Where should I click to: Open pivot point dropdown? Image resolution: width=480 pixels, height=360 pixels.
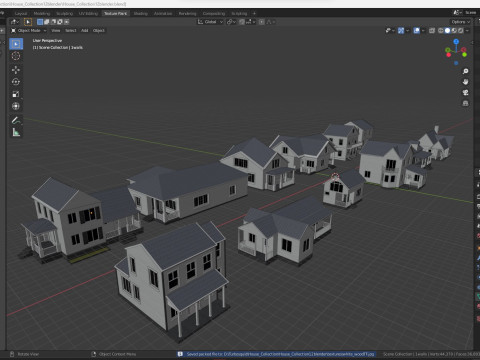click(x=231, y=22)
